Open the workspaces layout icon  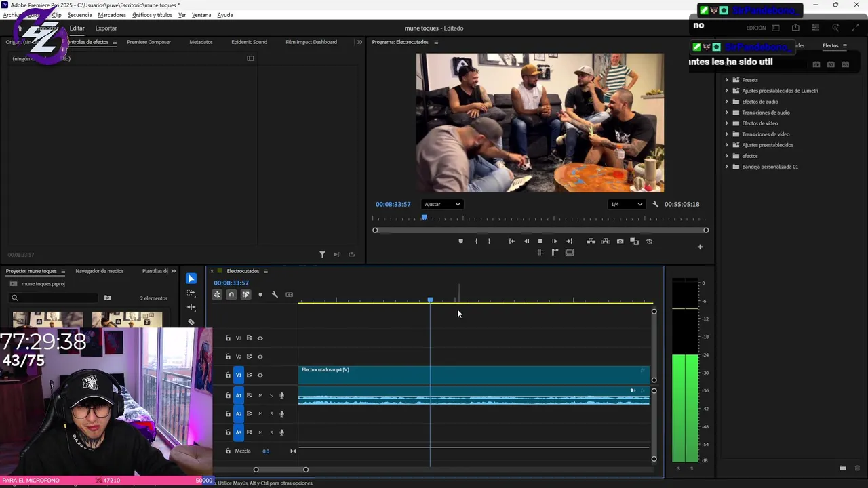(776, 28)
